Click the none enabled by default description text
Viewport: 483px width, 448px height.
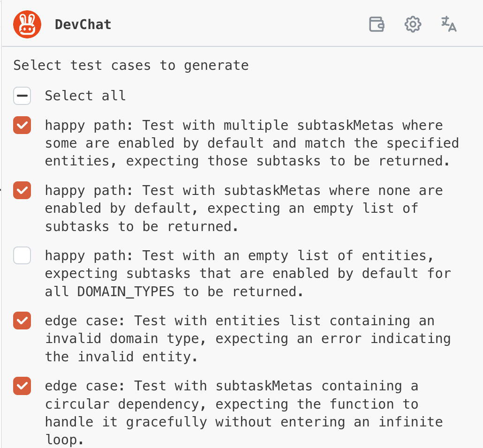tap(244, 209)
